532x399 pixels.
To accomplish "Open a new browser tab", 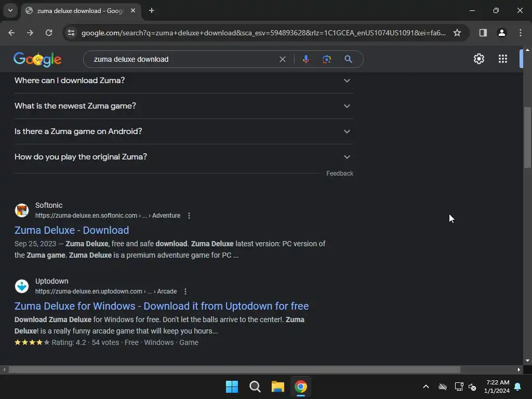I will tap(152, 11).
